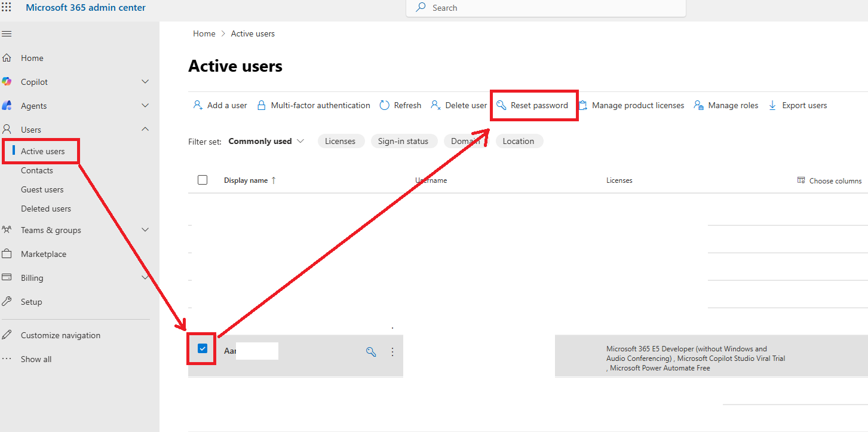Click Microsoft 365 admin center title
This screenshot has height=432, width=868.
click(86, 8)
